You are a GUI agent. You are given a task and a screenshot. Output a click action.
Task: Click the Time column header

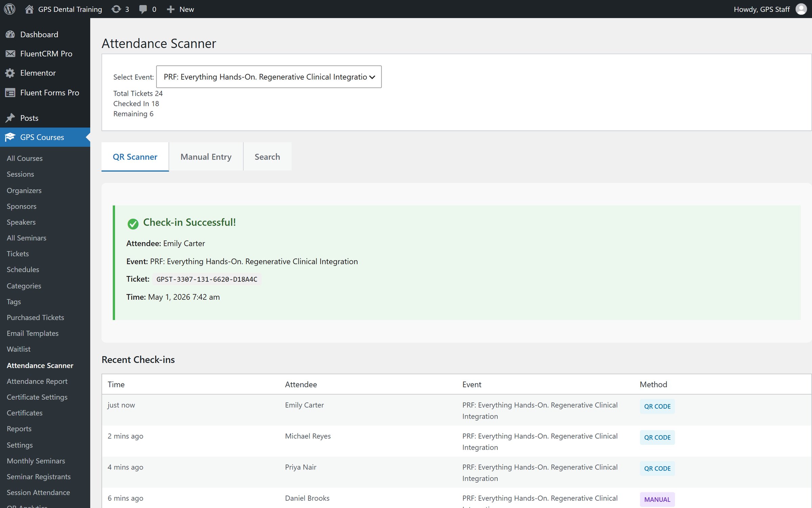[116, 384]
